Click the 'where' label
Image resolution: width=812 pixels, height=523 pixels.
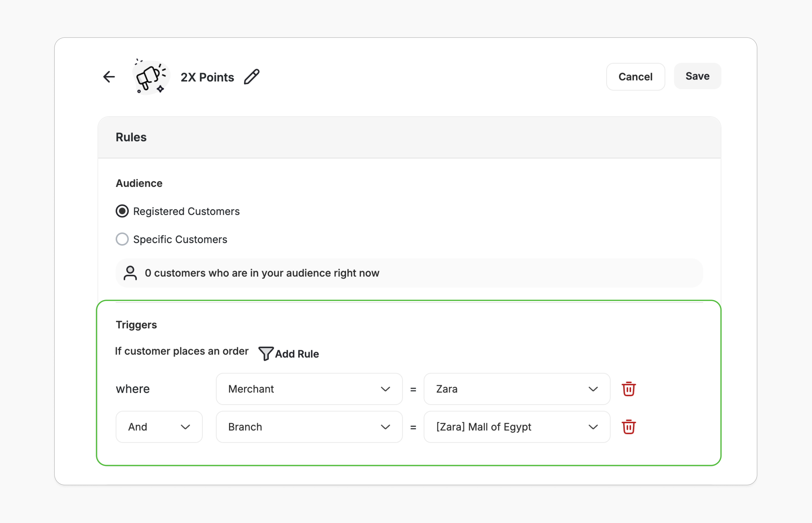click(133, 389)
